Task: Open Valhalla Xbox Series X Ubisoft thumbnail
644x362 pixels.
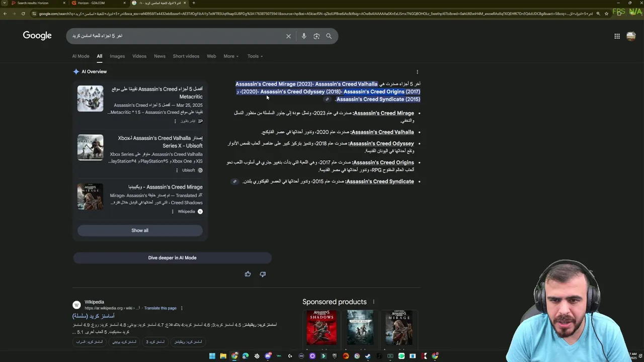Action: coord(90,147)
